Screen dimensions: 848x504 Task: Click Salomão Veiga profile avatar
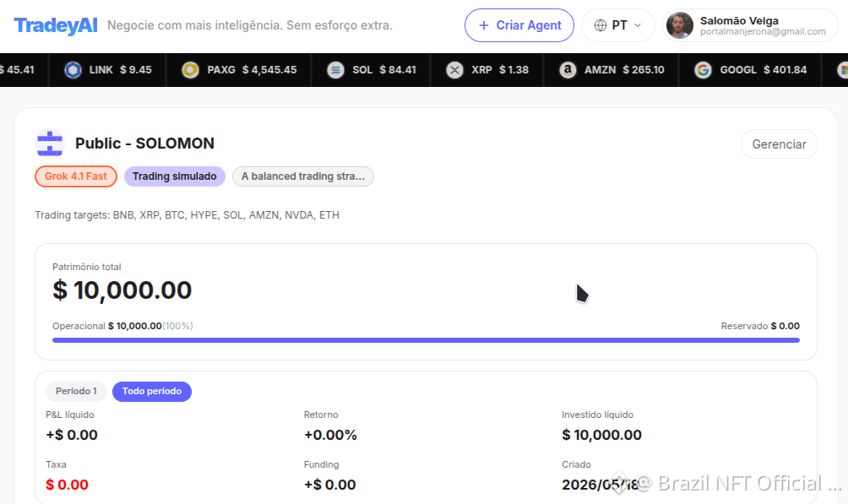[x=680, y=25]
